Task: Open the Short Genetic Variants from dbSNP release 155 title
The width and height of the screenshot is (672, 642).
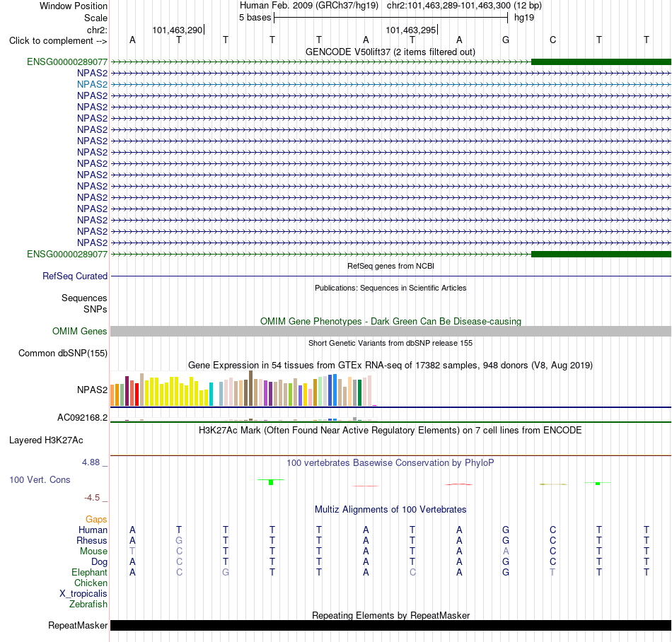Action: click(x=390, y=343)
